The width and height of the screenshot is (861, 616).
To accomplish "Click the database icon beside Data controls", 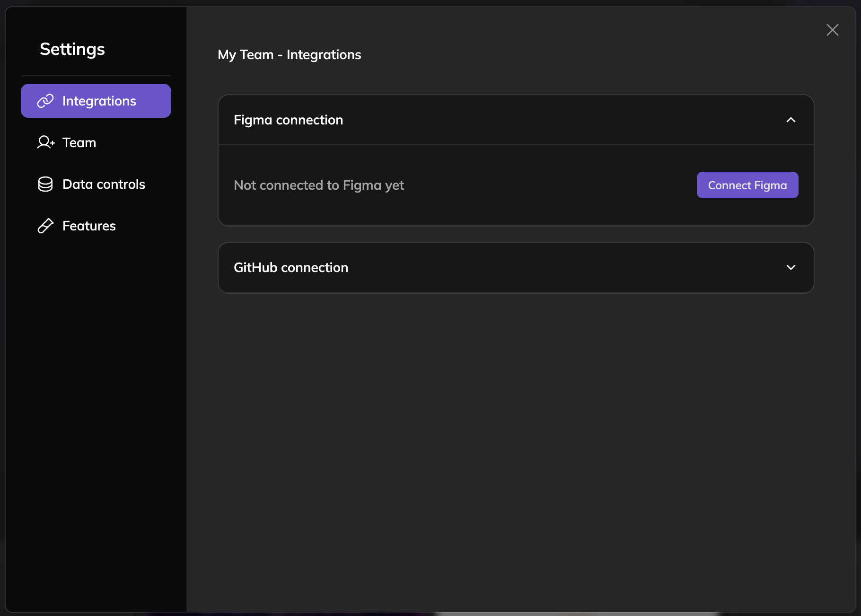I will [x=45, y=184].
